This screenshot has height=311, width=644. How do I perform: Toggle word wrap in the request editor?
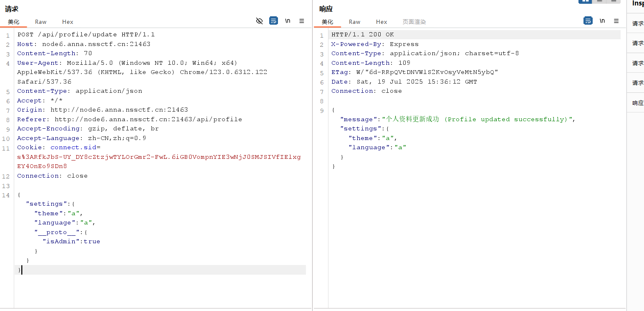click(x=273, y=21)
